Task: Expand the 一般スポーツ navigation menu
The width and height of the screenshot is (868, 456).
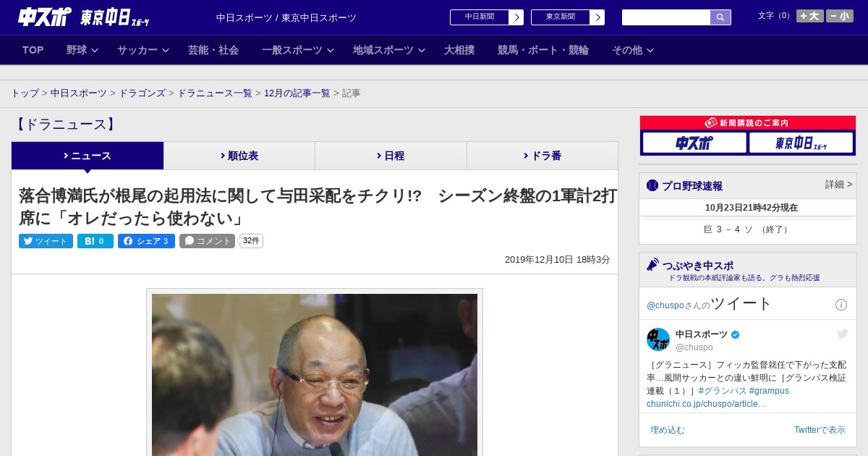Action: pyautogui.click(x=298, y=50)
